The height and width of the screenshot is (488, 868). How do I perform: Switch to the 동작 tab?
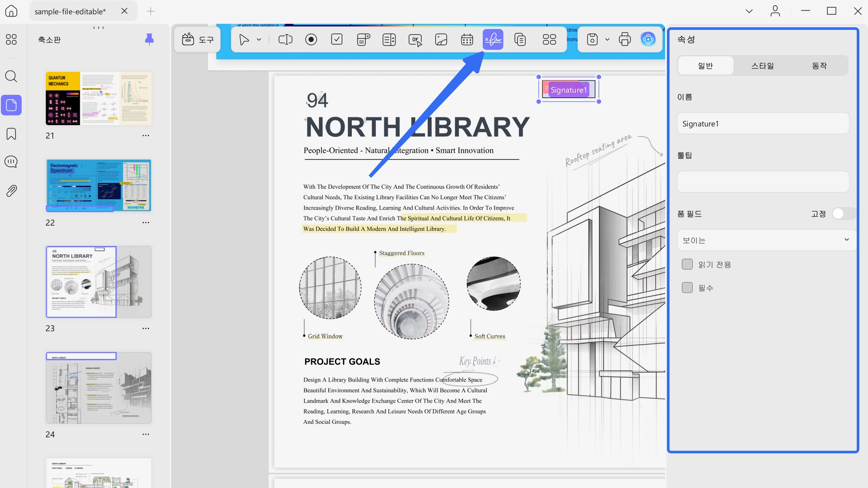(819, 65)
